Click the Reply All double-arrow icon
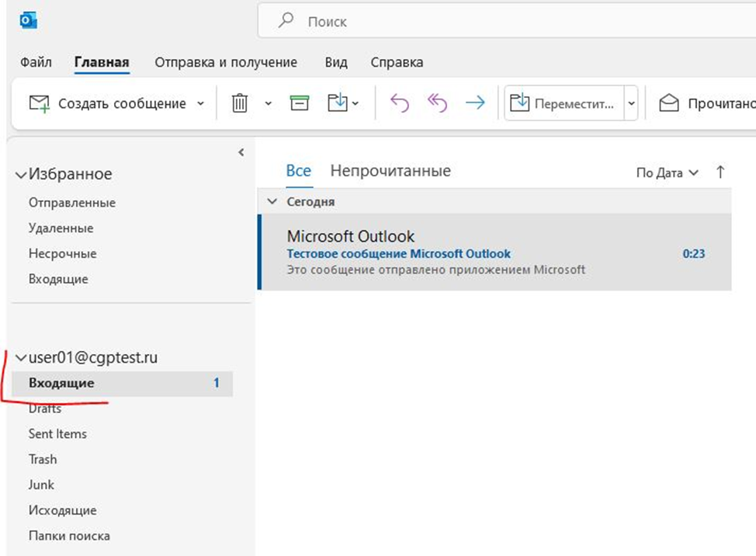Screen dimensions: 756x556 (437, 103)
